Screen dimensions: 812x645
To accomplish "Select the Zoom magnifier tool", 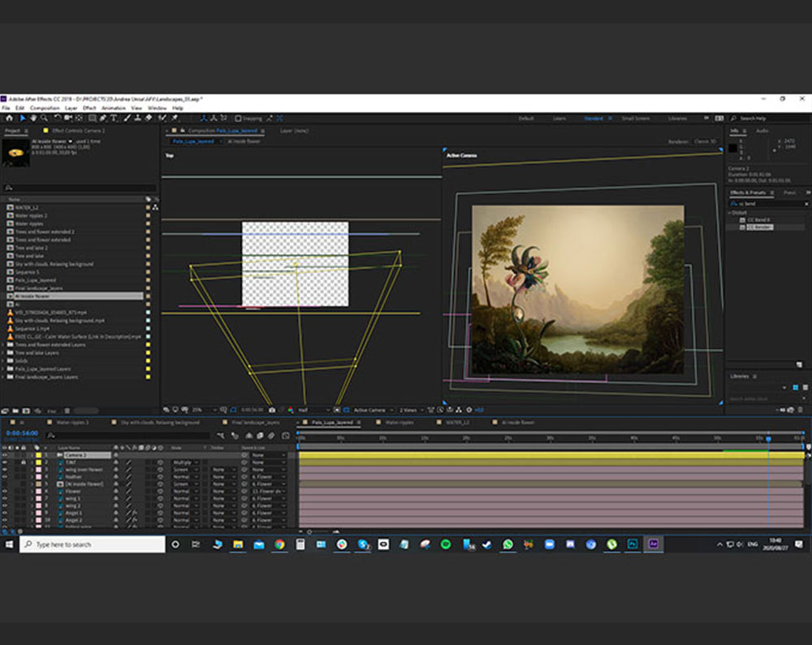I will 45,119.
